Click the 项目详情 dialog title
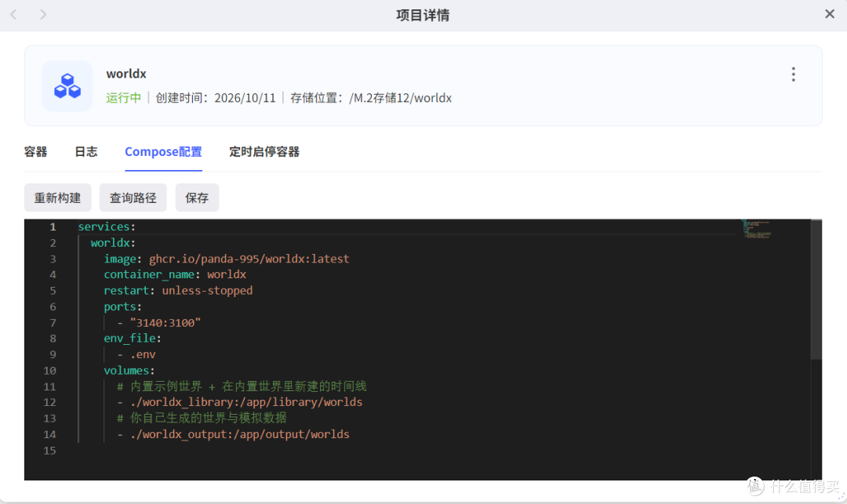847x504 pixels. coord(423,15)
